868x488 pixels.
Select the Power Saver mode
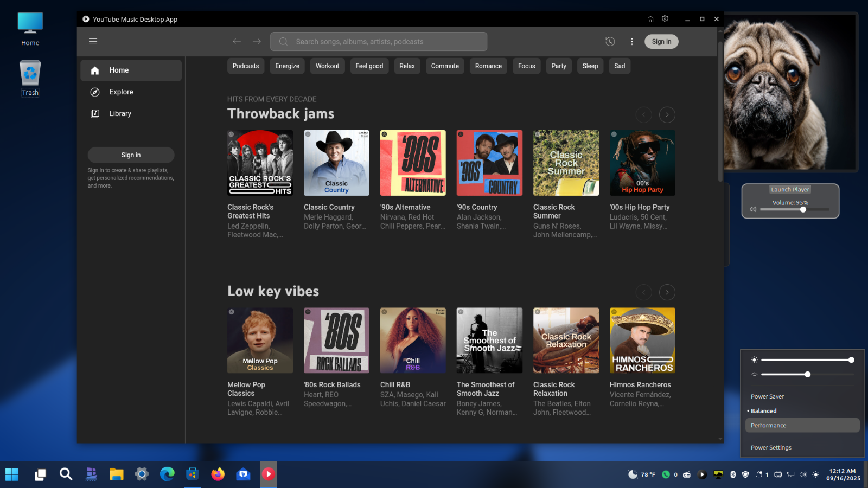coord(767,396)
